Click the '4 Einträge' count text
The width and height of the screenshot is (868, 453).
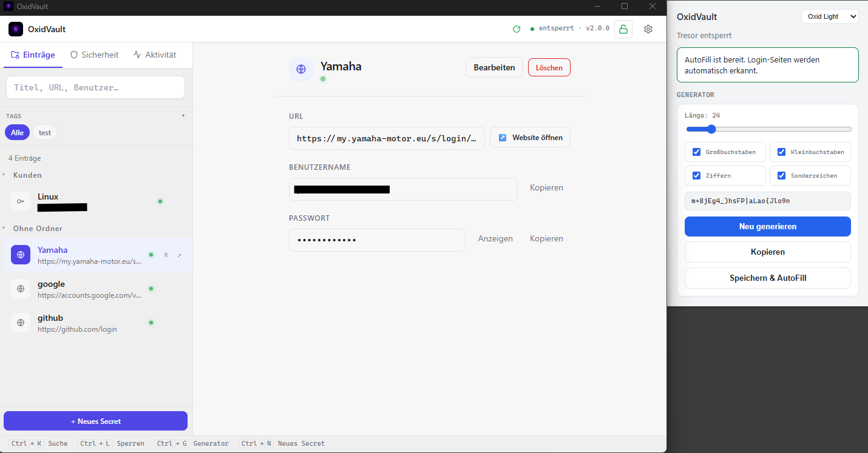[25, 158]
